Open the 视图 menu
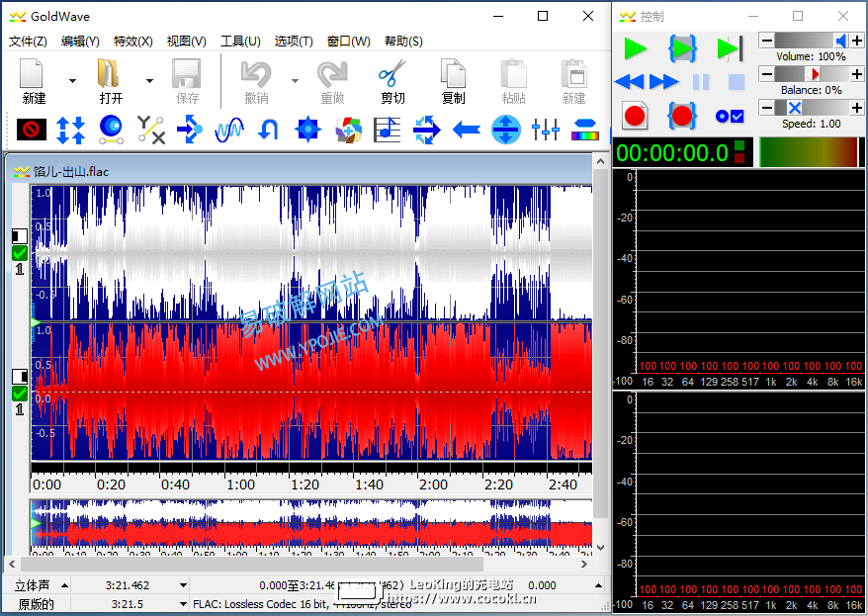868x616 pixels. pyautogui.click(x=187, y=41)
